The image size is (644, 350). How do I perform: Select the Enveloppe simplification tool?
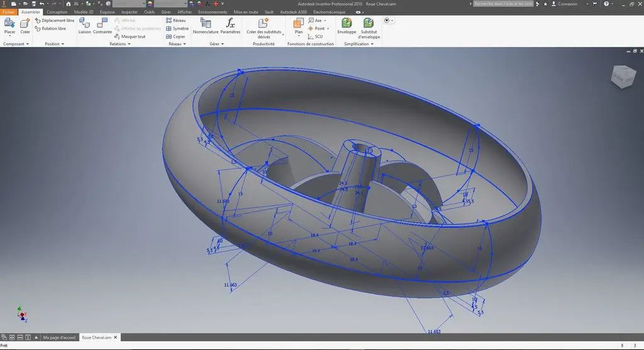click(347, 24)
